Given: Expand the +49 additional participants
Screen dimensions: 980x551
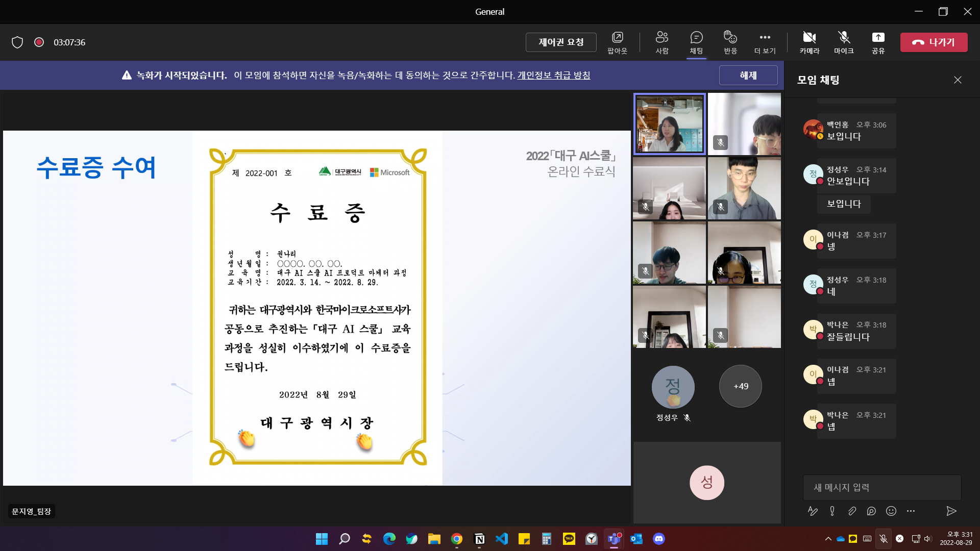Looking at the screenshot, I should pyautogui.click(x=741, y=386).
